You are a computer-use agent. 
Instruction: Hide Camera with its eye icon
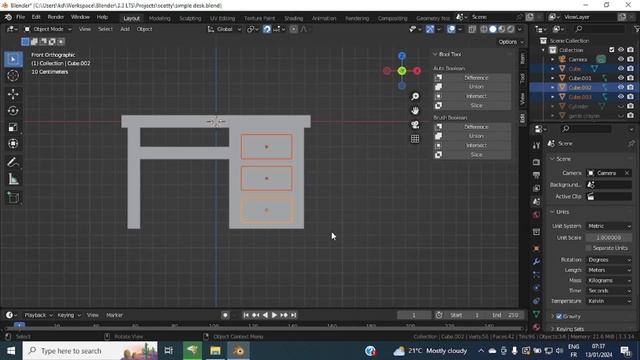[621, 59]
